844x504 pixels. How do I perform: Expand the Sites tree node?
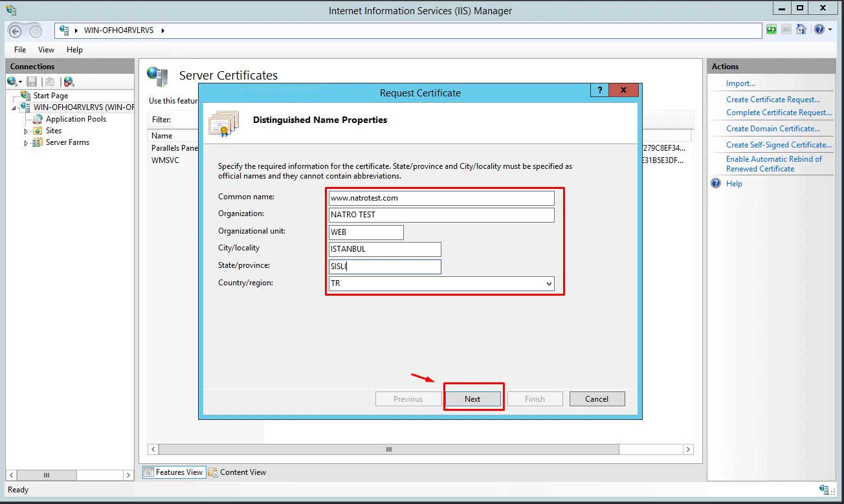click(27, 131)
